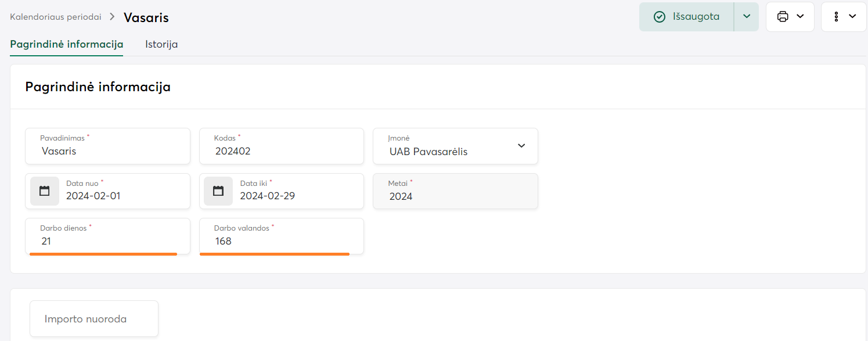This screenshot has width=868, height=341.
Task: Click into the Importo nuoroda field
Action: [94, 319]
